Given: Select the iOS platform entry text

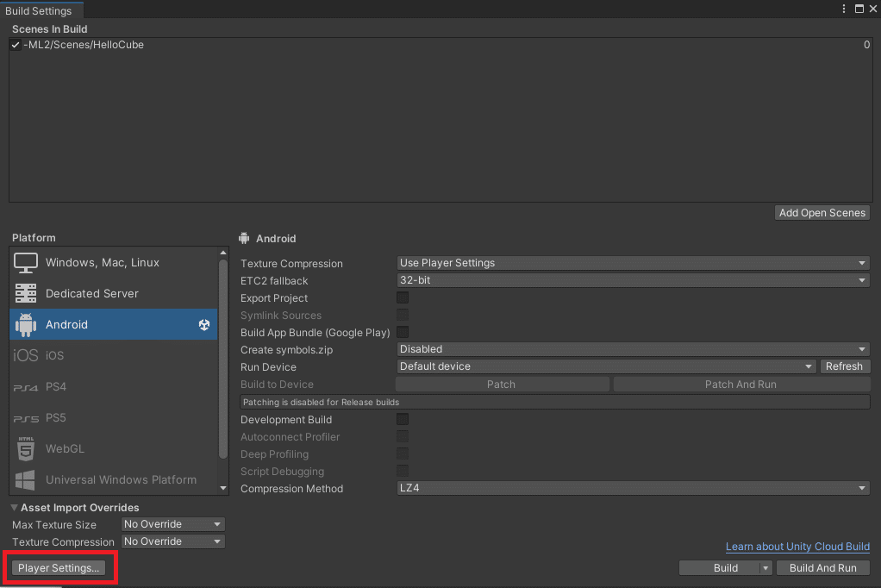Looking at the screenshot, I should (x=54, y=355).
